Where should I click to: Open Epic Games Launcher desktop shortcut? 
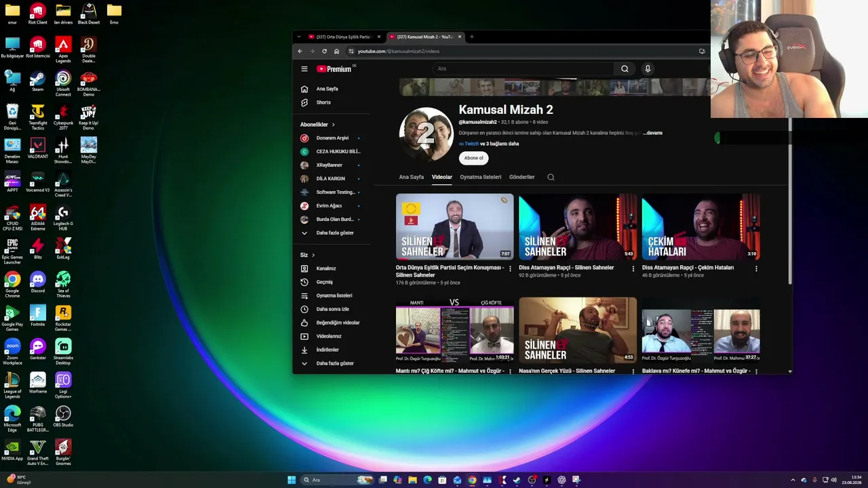(x=12, y=251)
